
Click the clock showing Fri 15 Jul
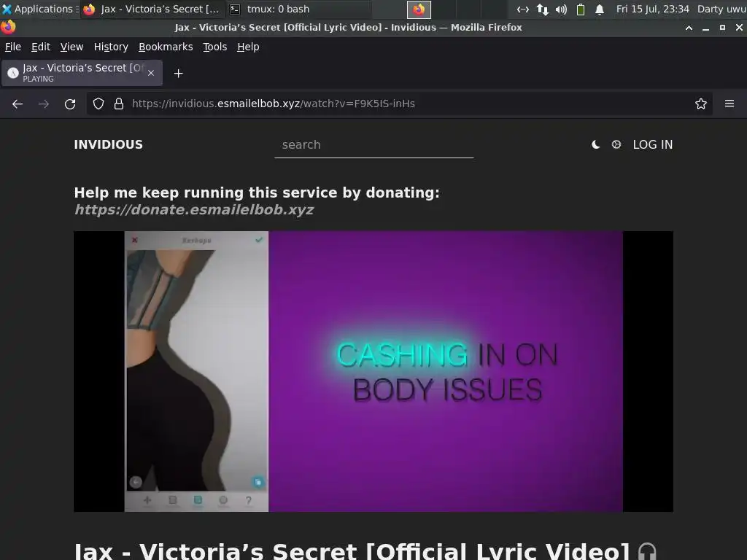[x=652, y=9]
